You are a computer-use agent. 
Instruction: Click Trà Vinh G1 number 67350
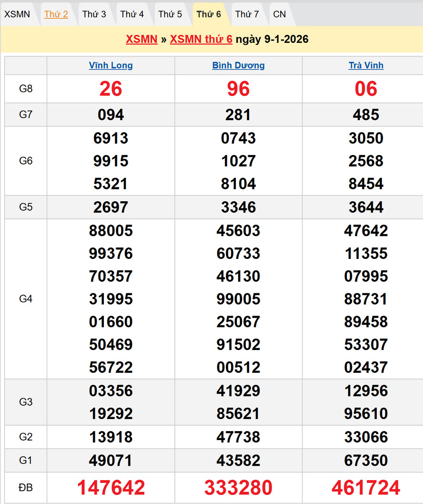pos(366,461)
